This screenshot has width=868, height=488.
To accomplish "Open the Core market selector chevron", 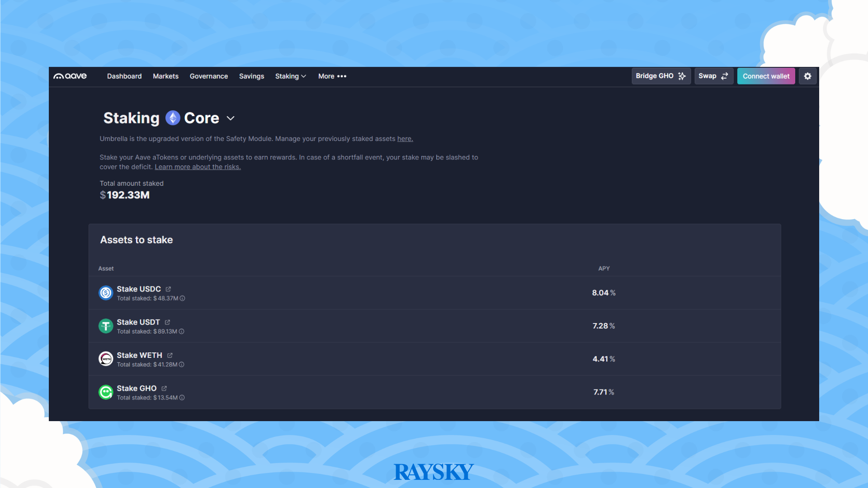I will point(231,118).
